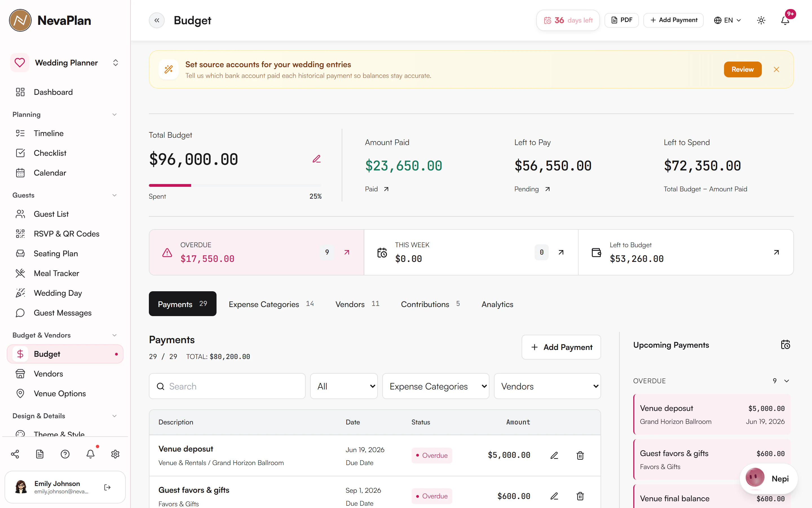812x508 pixels.
Task: Open Left to Budget arrow
Action: [x=776, y=252]
